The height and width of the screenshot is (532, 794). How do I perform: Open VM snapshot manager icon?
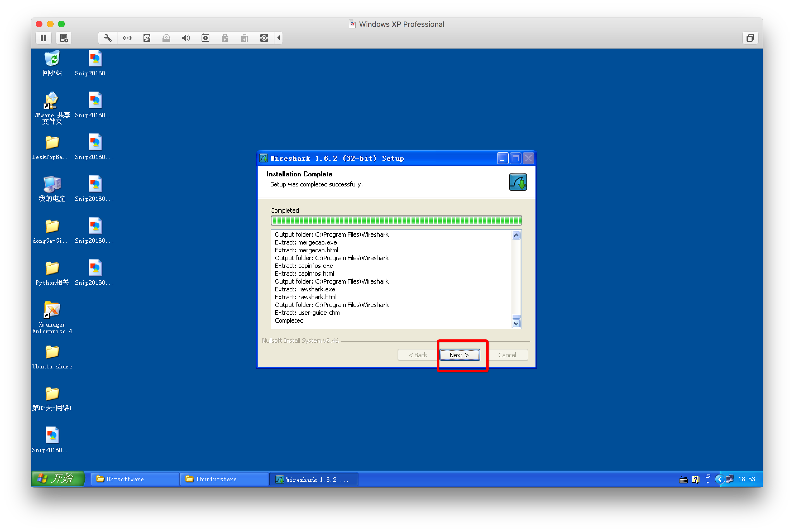click(64, 38)
